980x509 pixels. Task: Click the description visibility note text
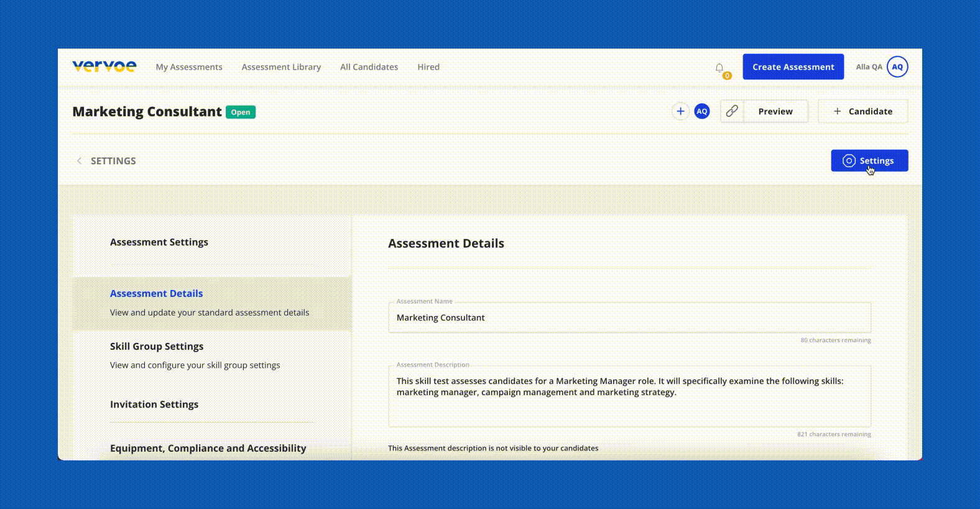pos(493,448)
